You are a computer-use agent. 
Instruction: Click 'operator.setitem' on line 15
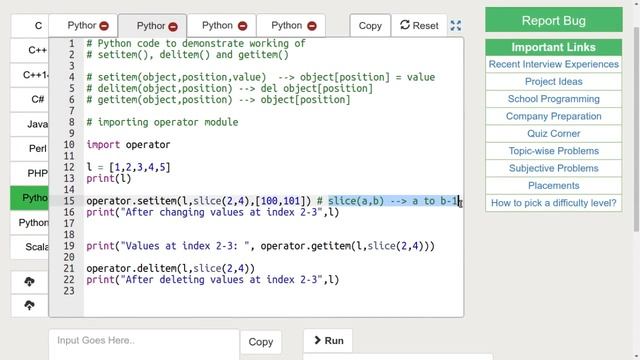coord(131,201)
